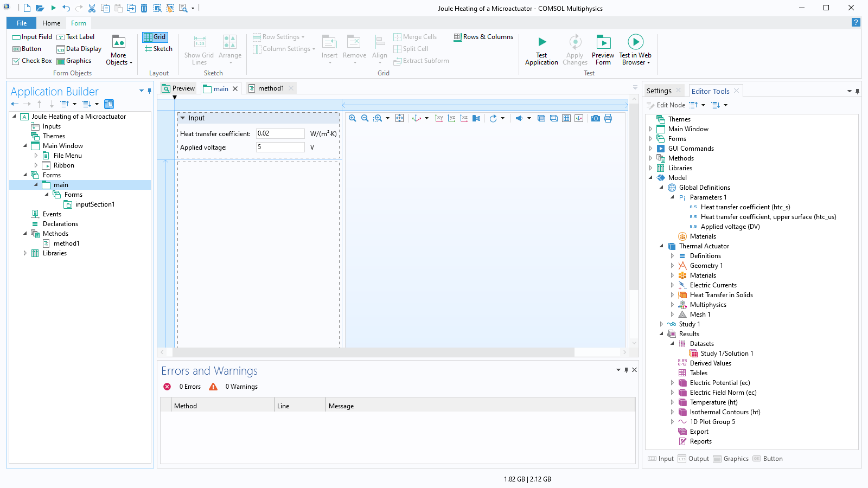Collapse the Global Definitions tree node
This screenshot has height=488, width=868.
point(662,187)
